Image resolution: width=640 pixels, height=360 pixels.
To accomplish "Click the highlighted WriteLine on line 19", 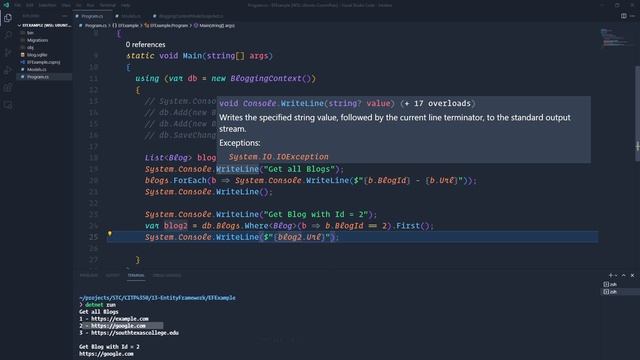I will 238,169.
